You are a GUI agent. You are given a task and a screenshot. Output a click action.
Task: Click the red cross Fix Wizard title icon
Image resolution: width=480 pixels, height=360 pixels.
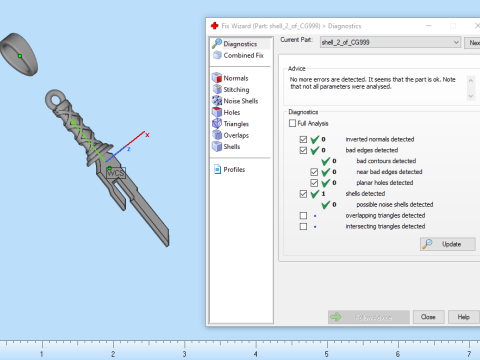click(215, 26)
